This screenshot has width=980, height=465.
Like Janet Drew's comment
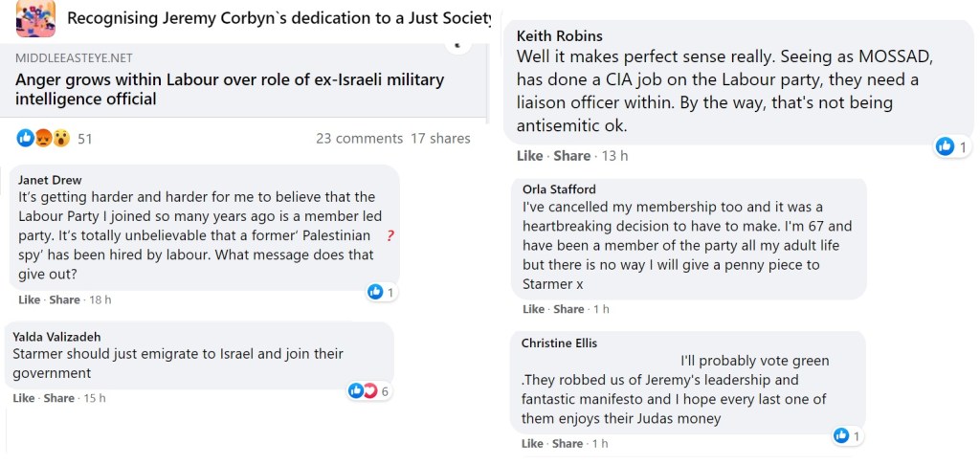tap(29, 299)
